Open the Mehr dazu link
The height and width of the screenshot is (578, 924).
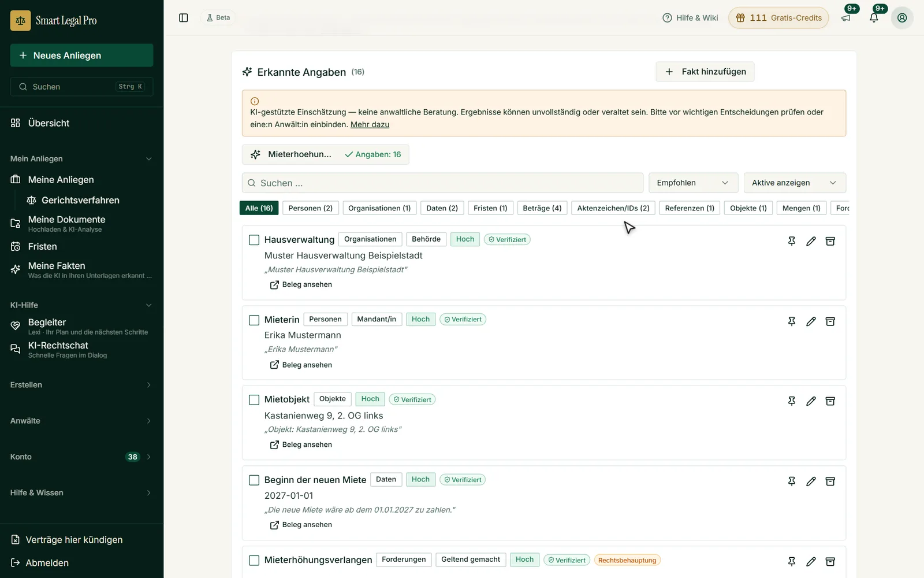point(370,124)
